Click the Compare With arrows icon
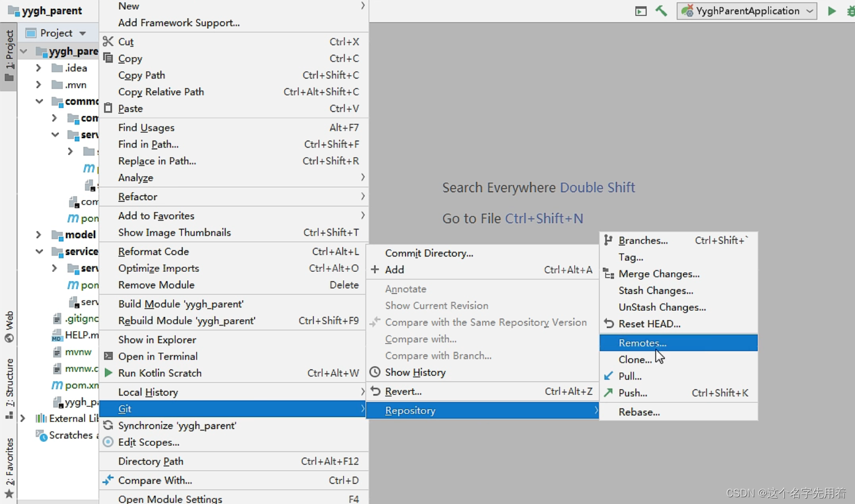The height and width of the screenshot is (504, 855). click(108, 480)
